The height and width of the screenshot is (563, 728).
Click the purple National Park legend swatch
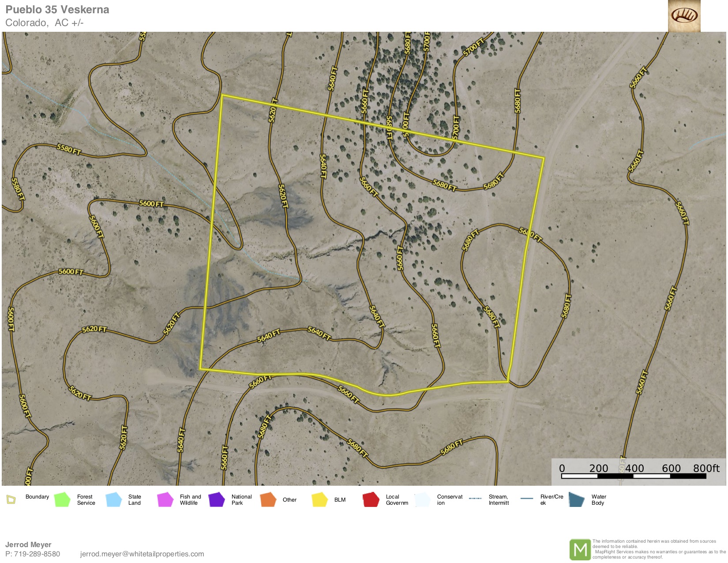pos(217,499)
